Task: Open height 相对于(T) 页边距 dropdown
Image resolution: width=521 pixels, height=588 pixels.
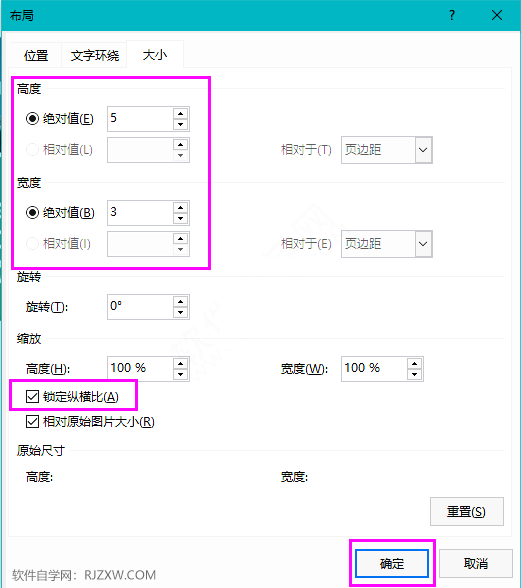Action: click(x=387, y=150)
